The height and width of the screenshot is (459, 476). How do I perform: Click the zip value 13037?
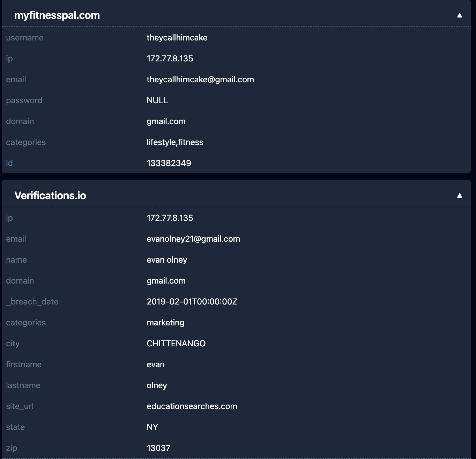[x=158, y=448]
